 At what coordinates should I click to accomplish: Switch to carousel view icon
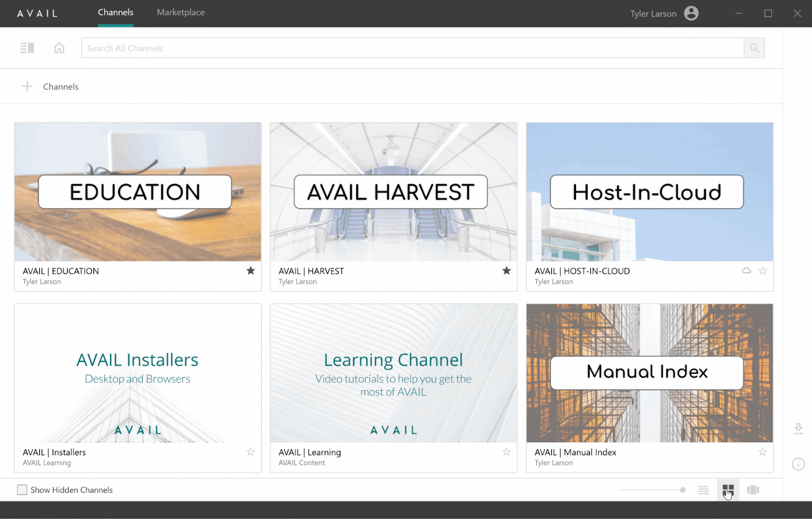(753, 490)
